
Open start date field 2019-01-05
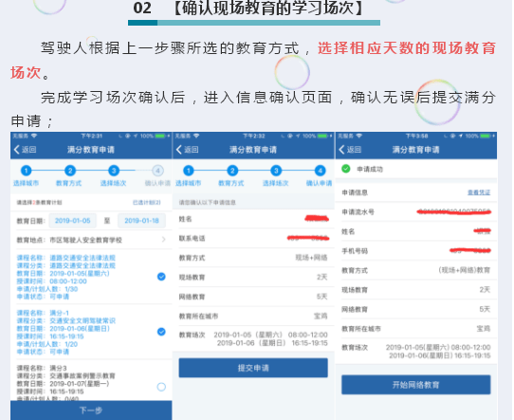tap(72, 221)
